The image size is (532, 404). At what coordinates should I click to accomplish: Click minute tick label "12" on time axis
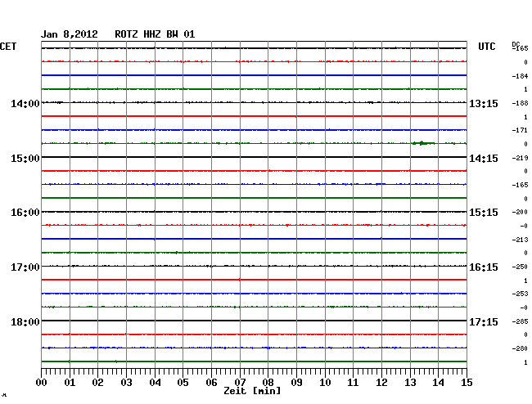tap(381, 383)
